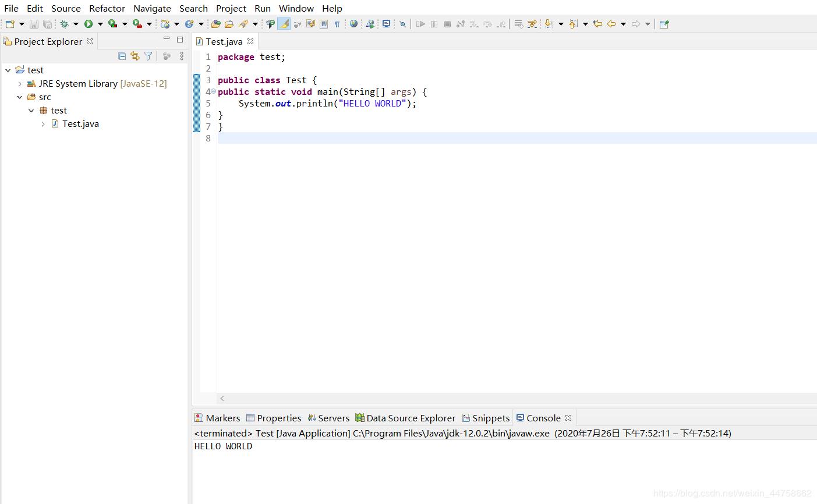Close the Test.java editor tab
Viewport: 817px width, 504px height.
pos(250,41)
